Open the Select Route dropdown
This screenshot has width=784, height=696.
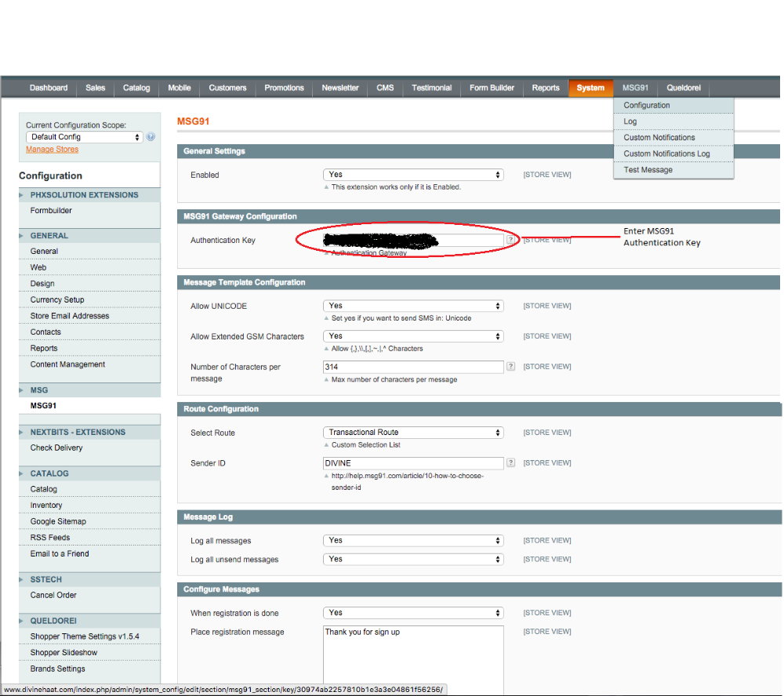[x=413, y=433]
